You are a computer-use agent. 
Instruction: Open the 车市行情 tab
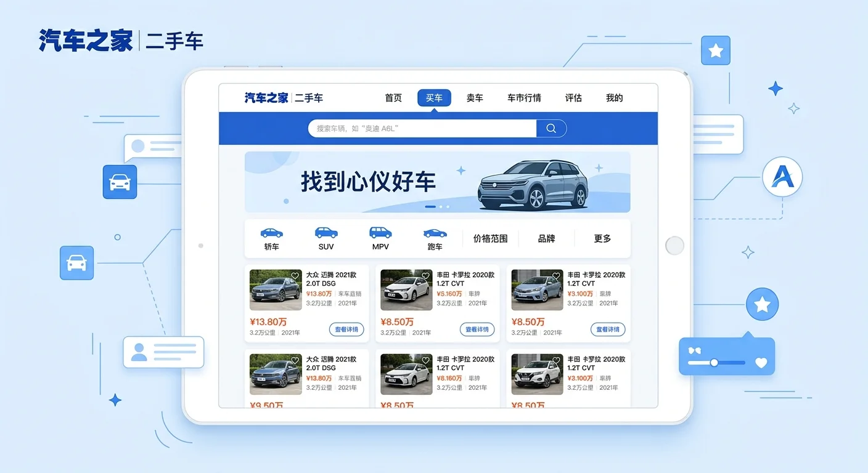524,98
